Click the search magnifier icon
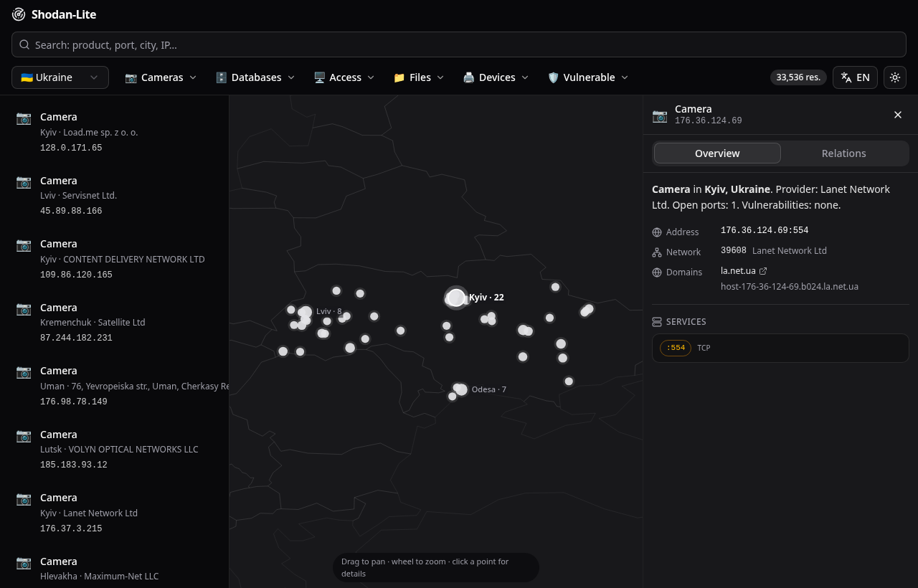Viewport: 918px width, 588px height. [x=24, y=44]
